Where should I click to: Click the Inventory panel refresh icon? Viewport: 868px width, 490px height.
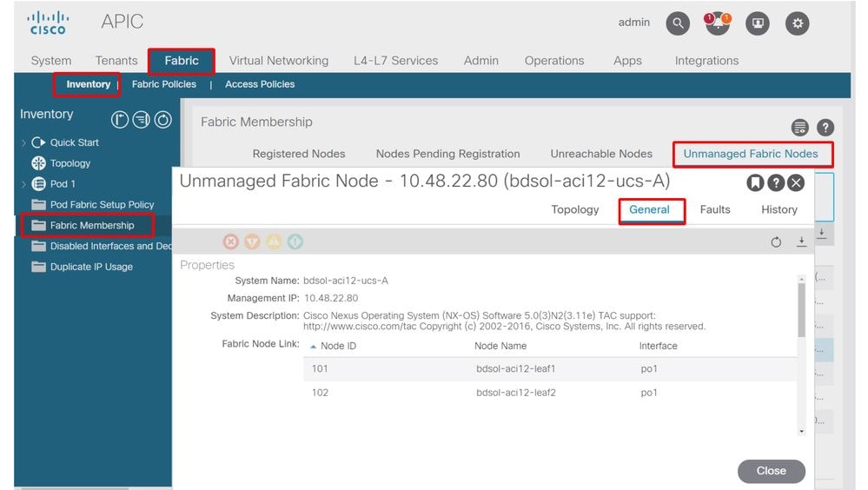pos(162,120)
